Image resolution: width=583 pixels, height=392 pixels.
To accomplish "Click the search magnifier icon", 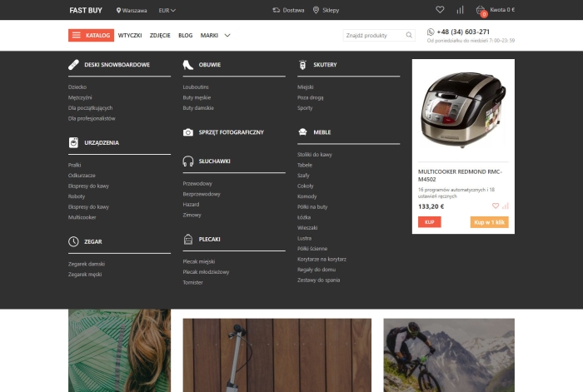I will [x=409, y=35].
